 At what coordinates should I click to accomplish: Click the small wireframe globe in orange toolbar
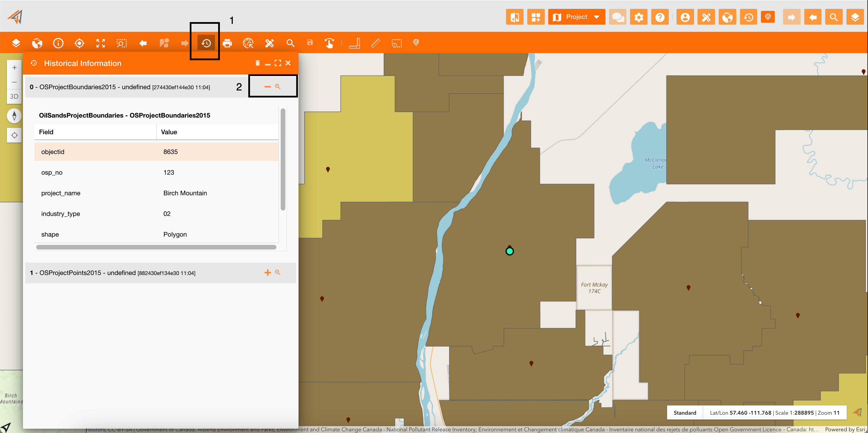(x=416, y=42)
